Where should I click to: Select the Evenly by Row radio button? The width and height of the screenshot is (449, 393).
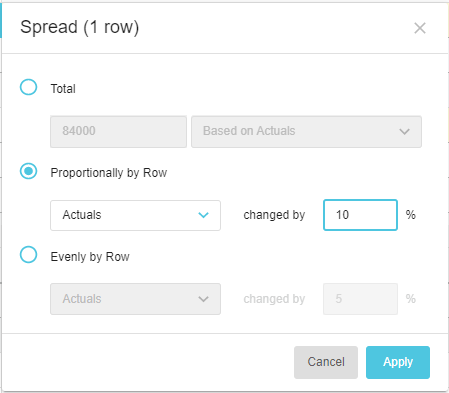pyautogui.click(x=28, y=255)
